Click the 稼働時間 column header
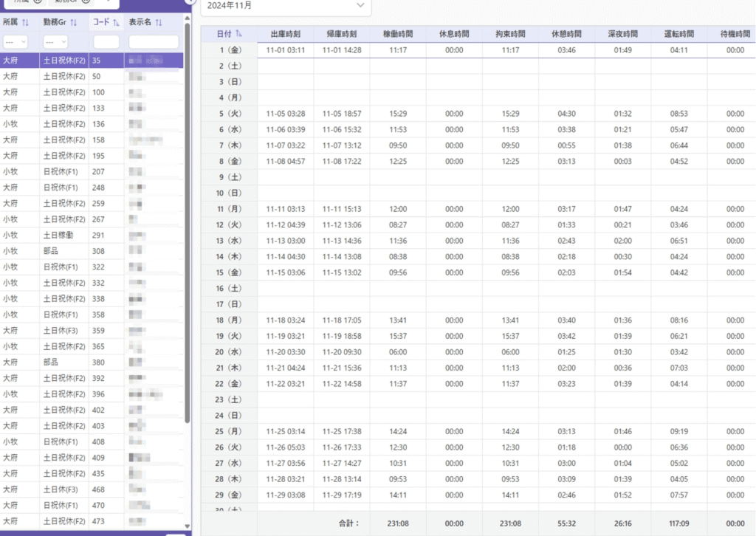 [398, 34]
